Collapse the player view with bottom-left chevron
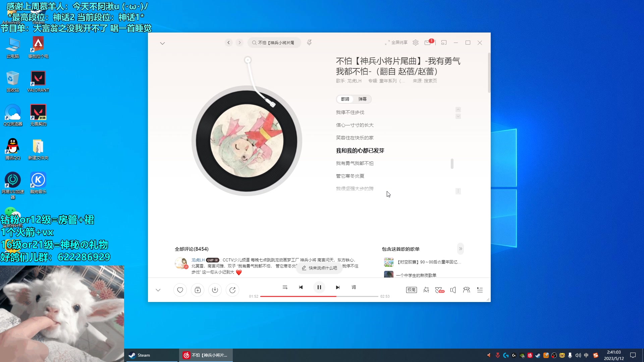This screenshot has height=362, width=644. 158,290
